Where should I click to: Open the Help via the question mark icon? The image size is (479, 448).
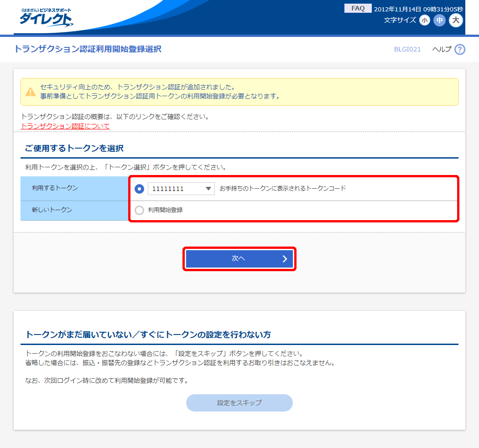pyautogui.click(x=458, y=50)
